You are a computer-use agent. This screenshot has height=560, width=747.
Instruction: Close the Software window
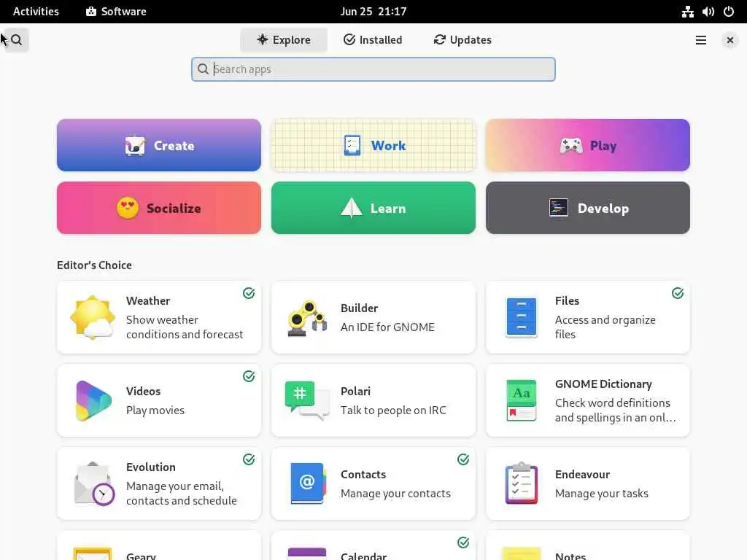coord(729,40)
